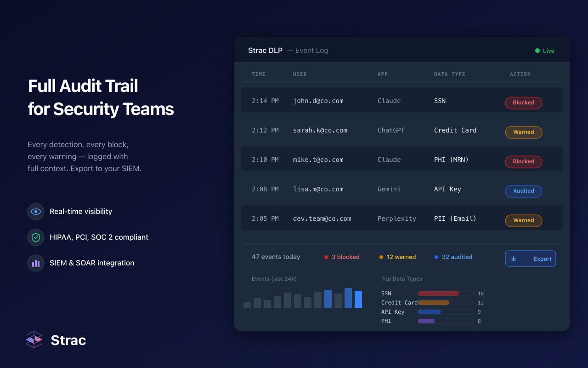Click the bar chart icon beside SIEM & SOAR integration
The height and width of the screenshot is (368, 588).
point(36,263)
